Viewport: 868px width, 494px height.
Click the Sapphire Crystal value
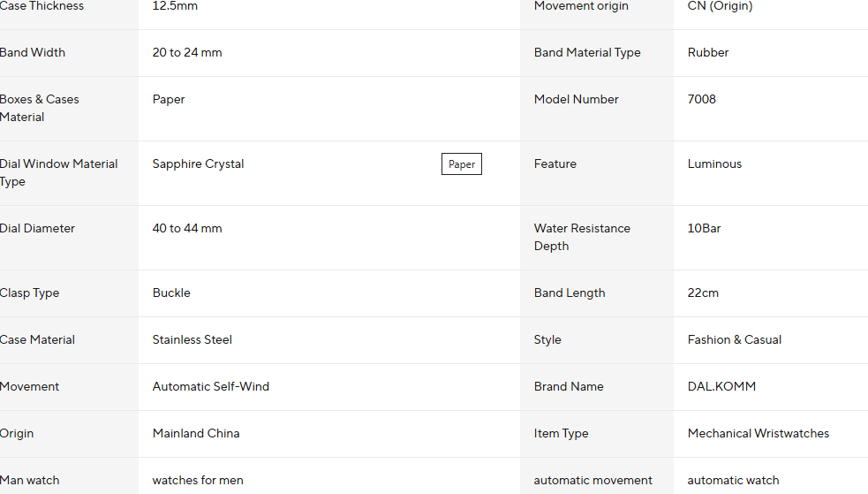198,163
